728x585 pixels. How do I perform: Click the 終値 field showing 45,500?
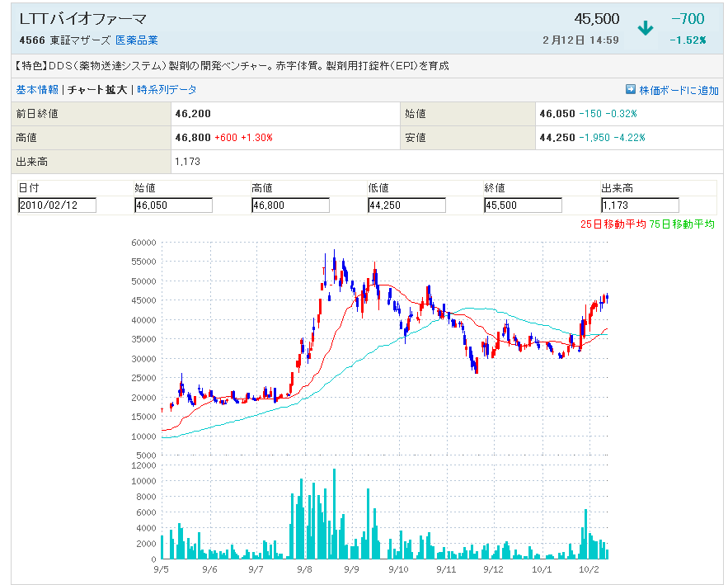pyautogui.click(x=523, y=205)
